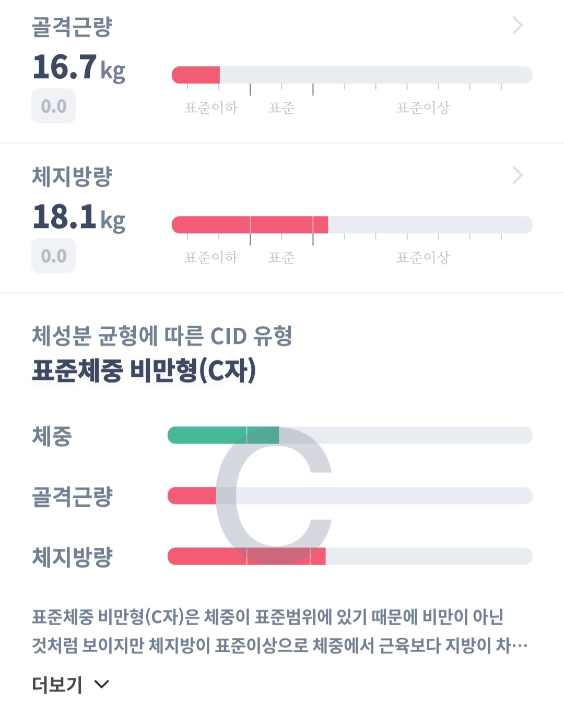Tap the 표준체중 비만형(C자) type heading
Screen dimensions: 564x728
(x=144, y=370)
